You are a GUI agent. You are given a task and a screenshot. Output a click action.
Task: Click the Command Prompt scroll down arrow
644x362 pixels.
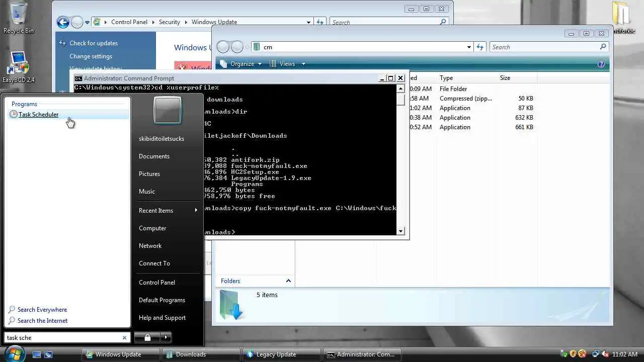click(x=401, y=231)
